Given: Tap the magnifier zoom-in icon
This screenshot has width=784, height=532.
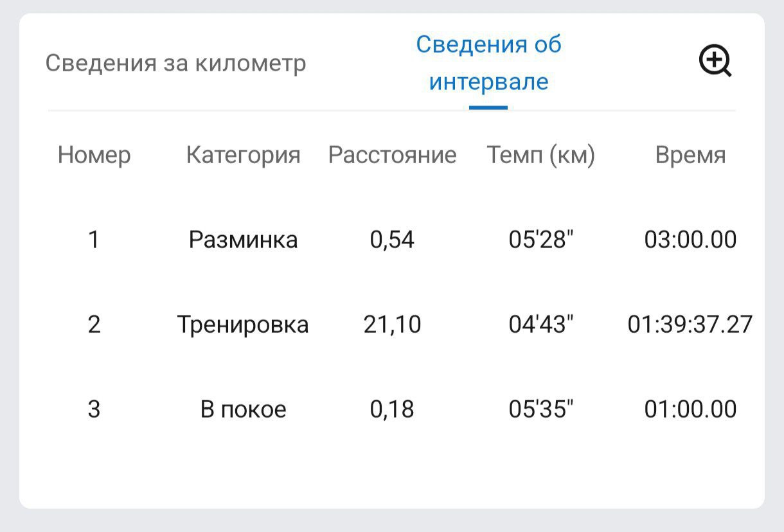Looking at the screenshot, I should click(x=715, y=62).
